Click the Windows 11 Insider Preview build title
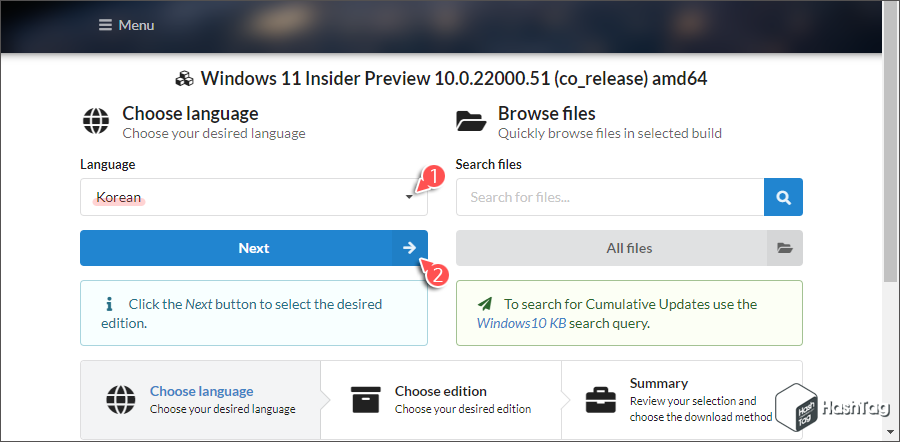This screenshot has width=900, height=442. (x=453, y=79)
